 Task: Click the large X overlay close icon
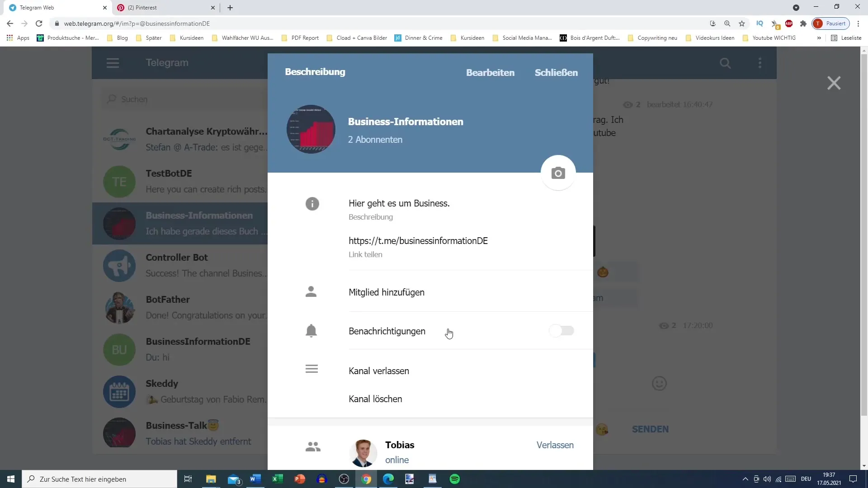834,83
